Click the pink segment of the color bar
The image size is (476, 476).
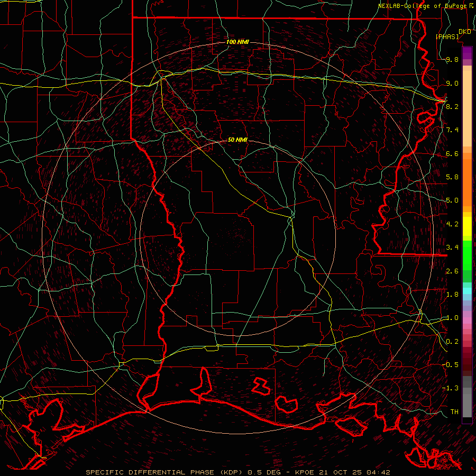(x=467, y=321)
